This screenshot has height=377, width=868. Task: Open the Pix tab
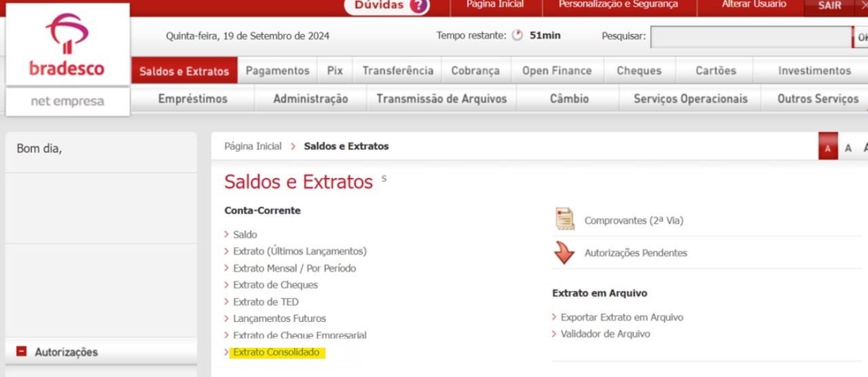[335, 71]
